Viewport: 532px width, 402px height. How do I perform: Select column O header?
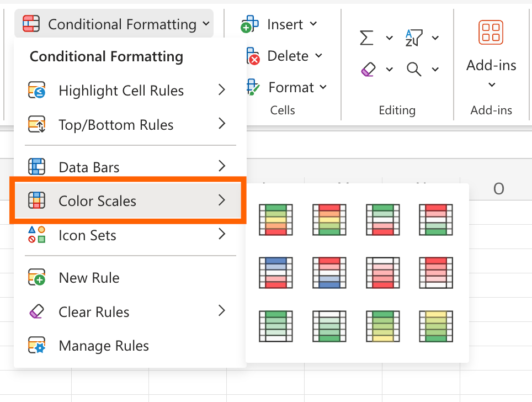[498, 189]
